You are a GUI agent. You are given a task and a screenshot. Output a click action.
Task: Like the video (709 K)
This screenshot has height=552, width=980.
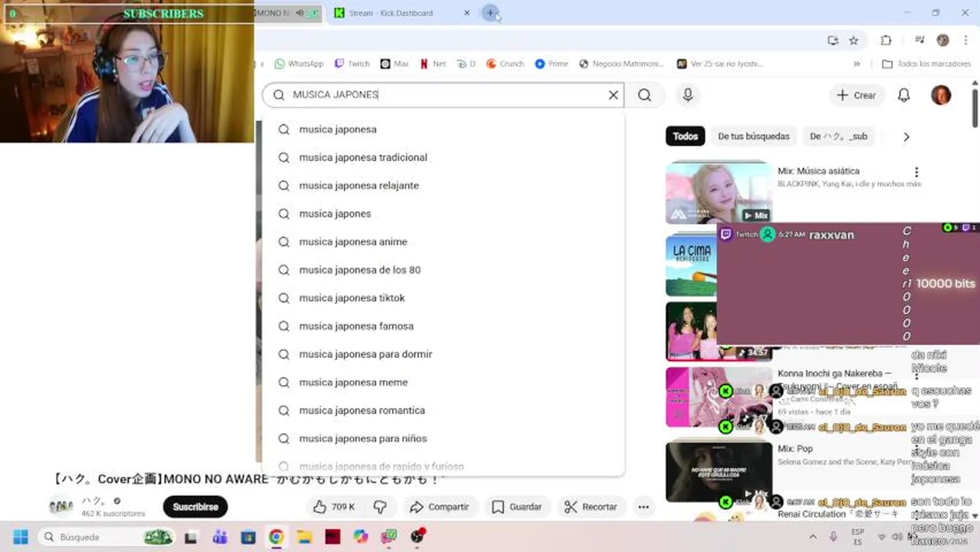[x=334, y=507]
